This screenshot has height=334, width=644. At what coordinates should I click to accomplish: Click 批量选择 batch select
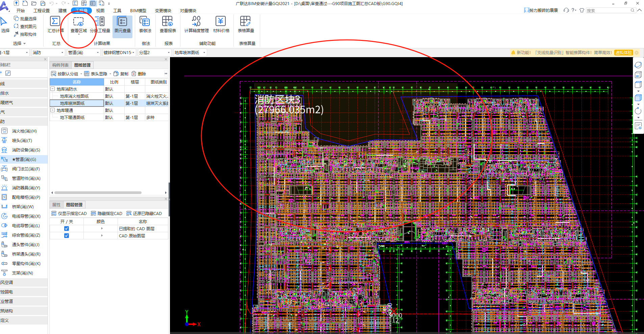tap(25, 19)
